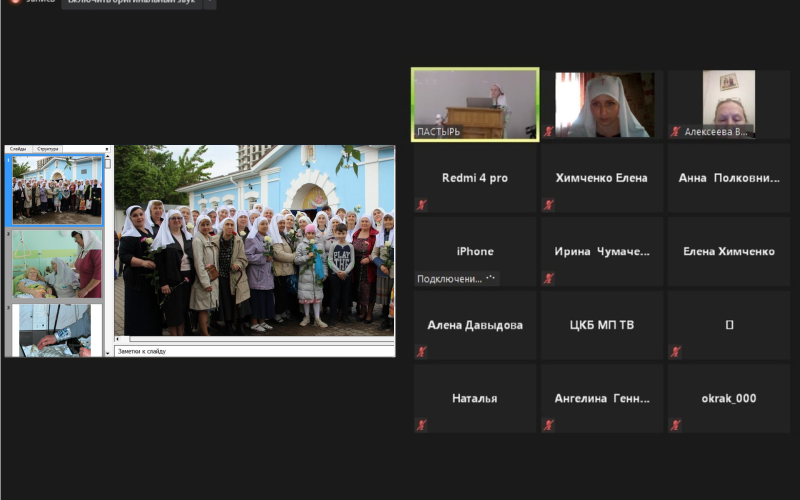Click the muted mic icon on Redmi 4 pro tile
The width and height of the screenshot is (800, 500).
click(421, 205)
